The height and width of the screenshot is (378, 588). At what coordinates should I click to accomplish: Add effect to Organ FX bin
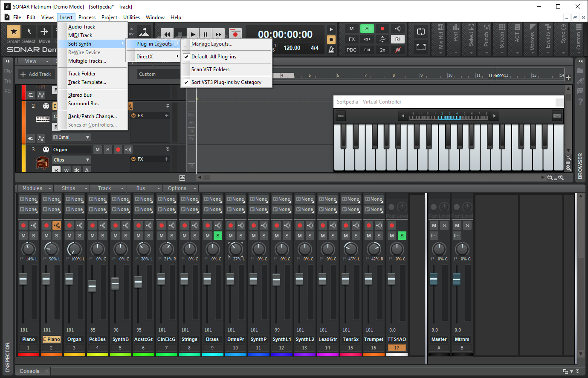pos(167,159)
